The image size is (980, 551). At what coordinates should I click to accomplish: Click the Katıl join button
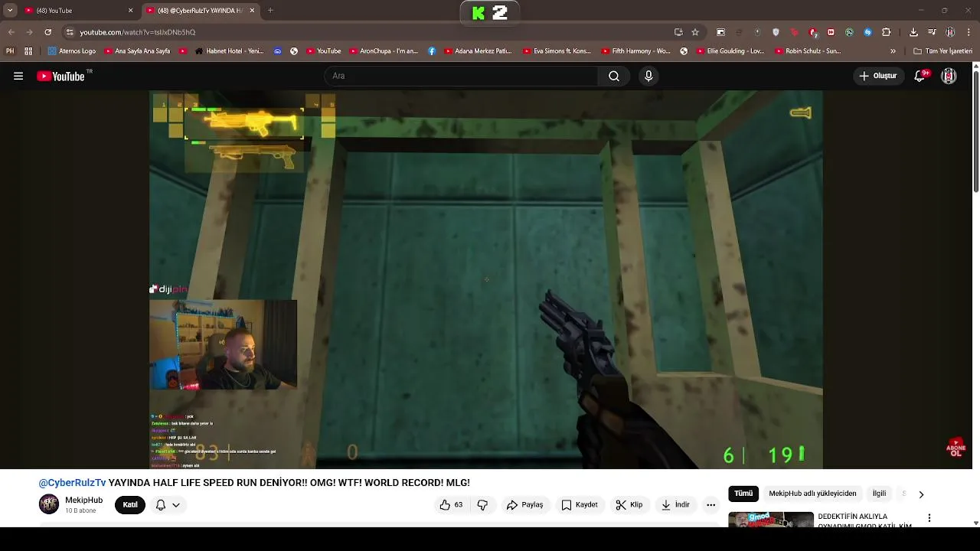[x=130, y=504]
